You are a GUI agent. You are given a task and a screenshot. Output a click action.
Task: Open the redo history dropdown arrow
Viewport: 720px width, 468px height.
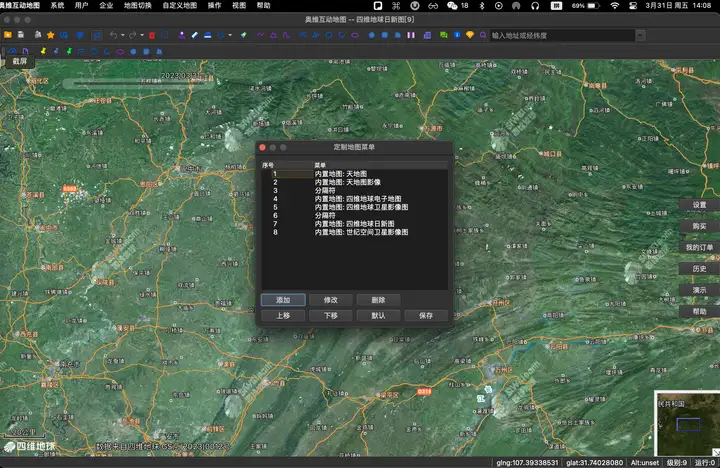point(142,35)
